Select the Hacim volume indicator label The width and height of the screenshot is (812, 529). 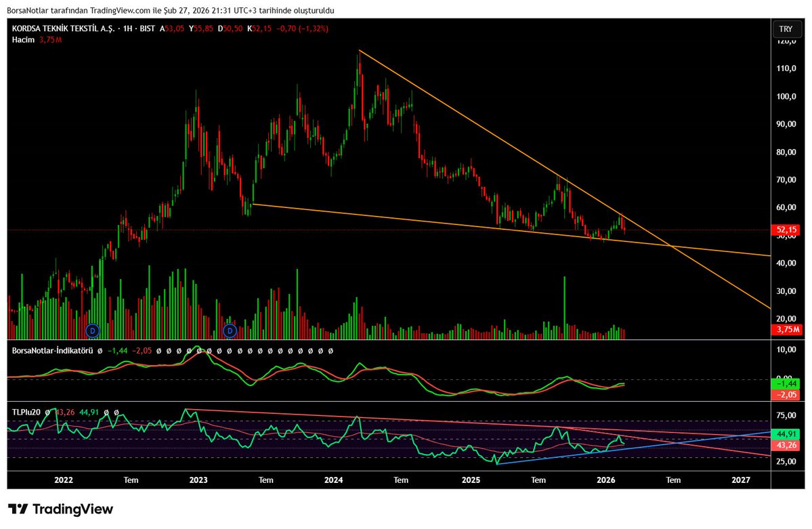click(x=23, y=40)
